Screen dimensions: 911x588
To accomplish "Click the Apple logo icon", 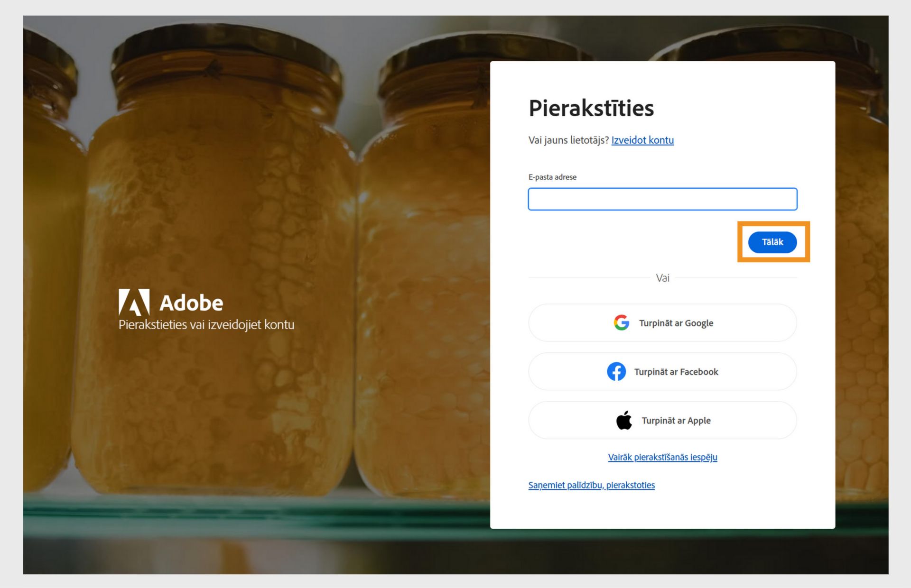I will 624,420.
